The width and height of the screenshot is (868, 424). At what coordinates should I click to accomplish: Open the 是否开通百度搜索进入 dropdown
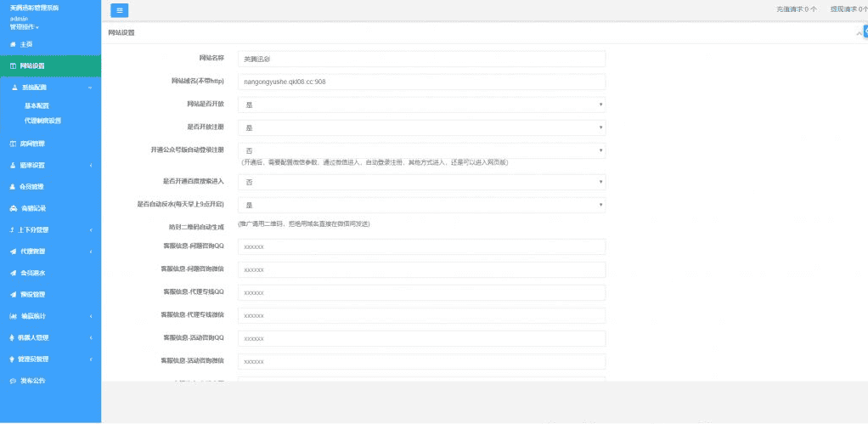(422, 182)
